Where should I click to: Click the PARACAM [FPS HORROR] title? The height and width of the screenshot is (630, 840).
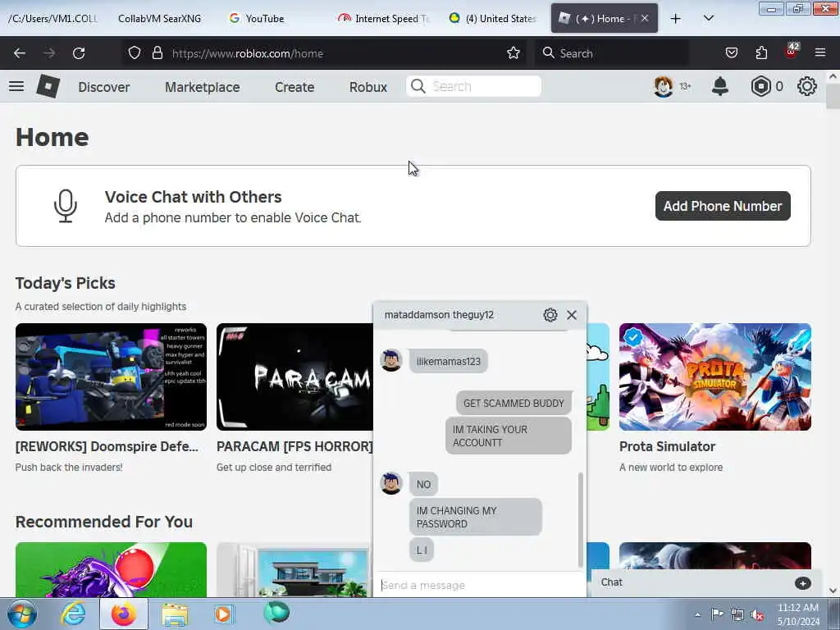(294, 446)
